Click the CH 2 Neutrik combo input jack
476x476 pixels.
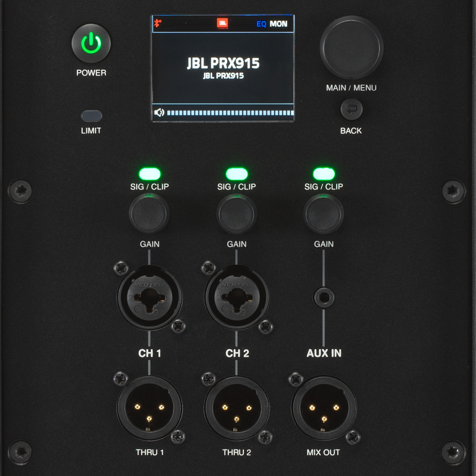pyautogui.click(x=237, y=298)
